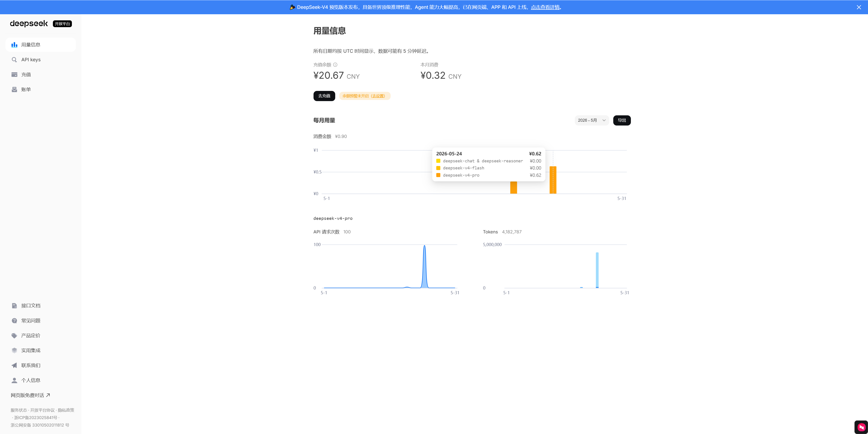Open the 账单 billing page

[40, 89]
